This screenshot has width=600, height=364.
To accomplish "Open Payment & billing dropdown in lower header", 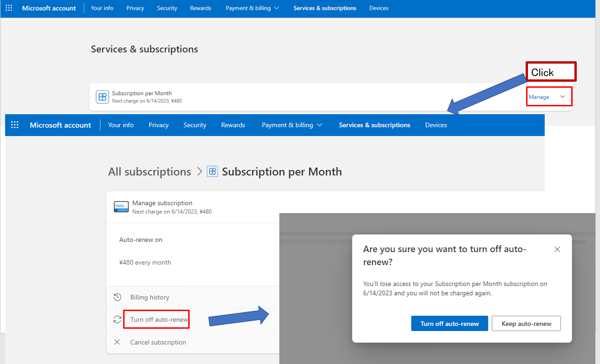I will (x=292, y=125).
